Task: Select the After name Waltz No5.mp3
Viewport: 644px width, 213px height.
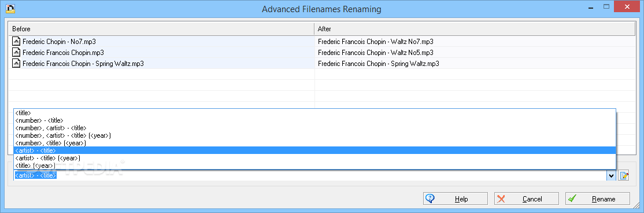Action: pyautogui.click(x=375, y=53)
